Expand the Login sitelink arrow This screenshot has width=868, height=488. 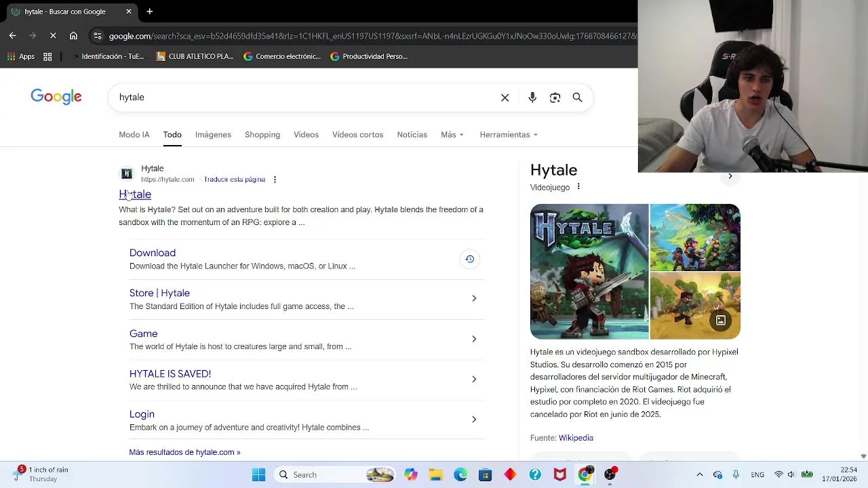click(x=474, y=419)
